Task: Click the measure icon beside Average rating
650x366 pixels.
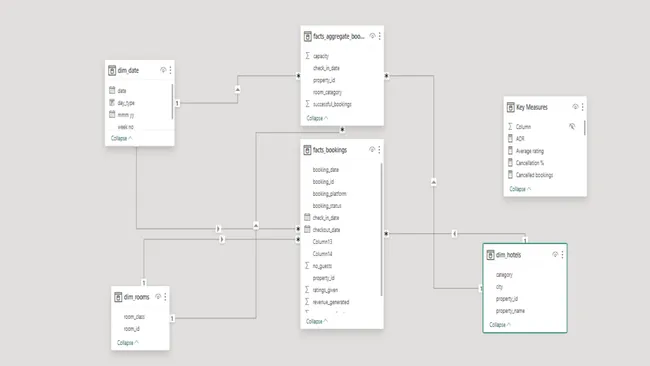Action: 510,151
